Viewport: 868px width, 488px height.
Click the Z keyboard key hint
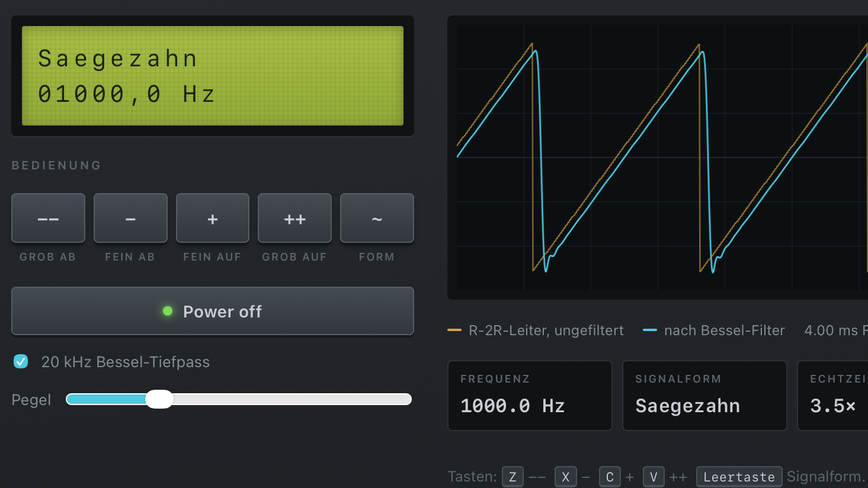(x=513, y=477)
